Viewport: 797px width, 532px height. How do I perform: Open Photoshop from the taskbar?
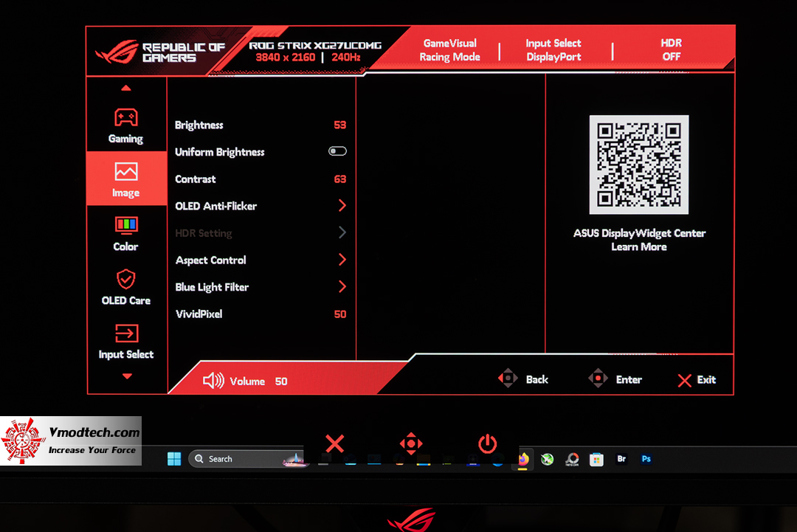(x=646, y=459)
